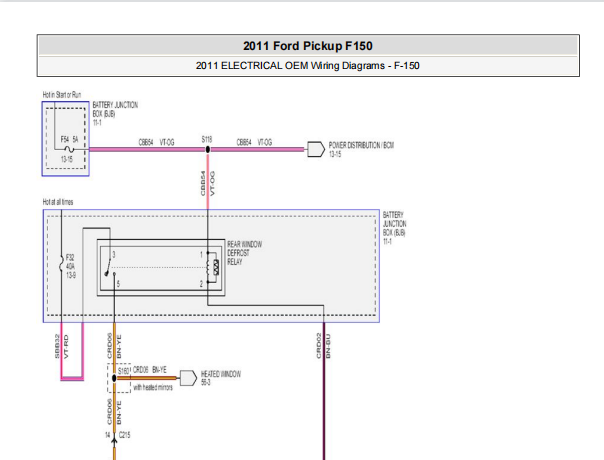Click the Heated Window arrow connector symbol
Image resolution: width=604 pixels, height=460 pixels.
tap(188, 378)
